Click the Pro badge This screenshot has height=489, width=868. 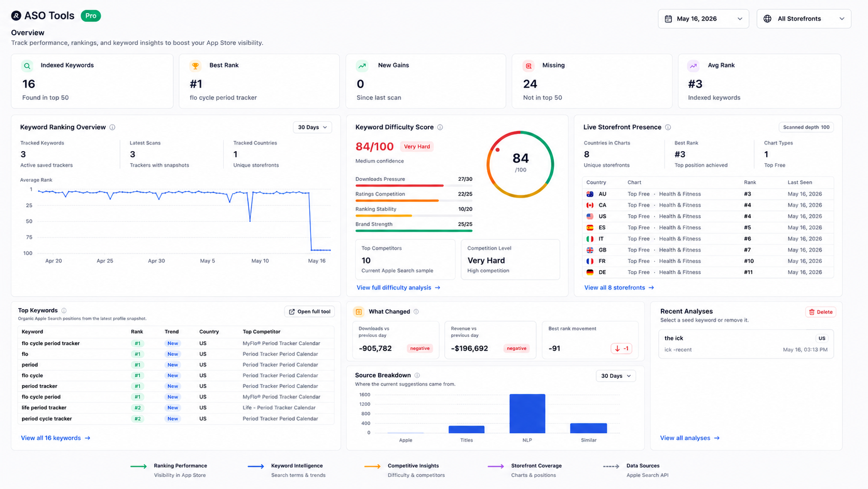pyautogui.click(x=91, y=16)
